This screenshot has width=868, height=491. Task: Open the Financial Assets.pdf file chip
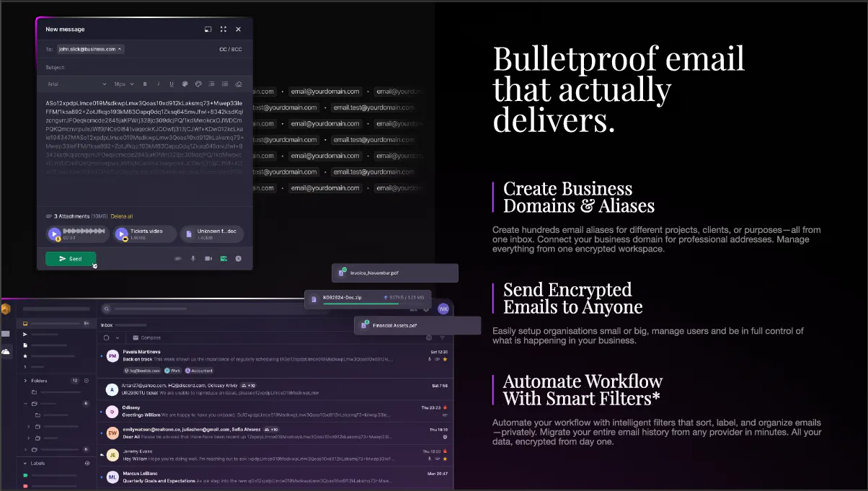[417, 325]
